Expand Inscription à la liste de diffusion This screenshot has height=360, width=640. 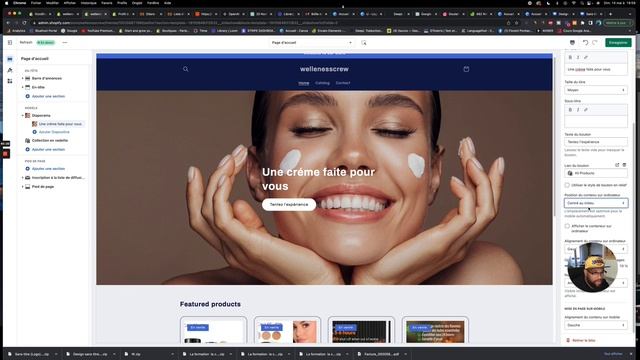[x=22, y=178]
